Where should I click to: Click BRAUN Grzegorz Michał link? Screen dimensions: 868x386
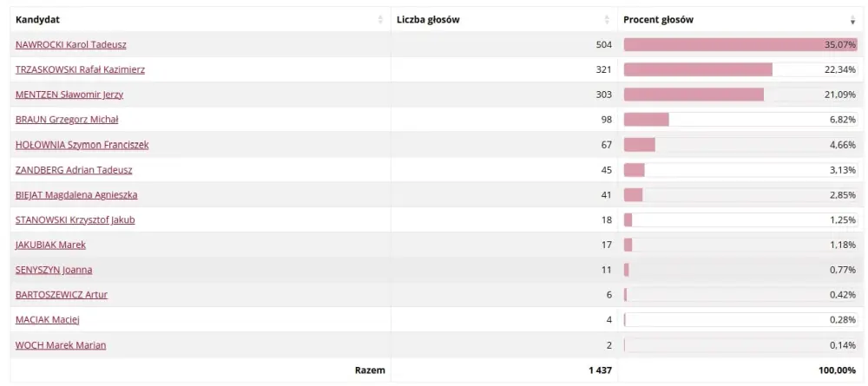pos(67,120)
